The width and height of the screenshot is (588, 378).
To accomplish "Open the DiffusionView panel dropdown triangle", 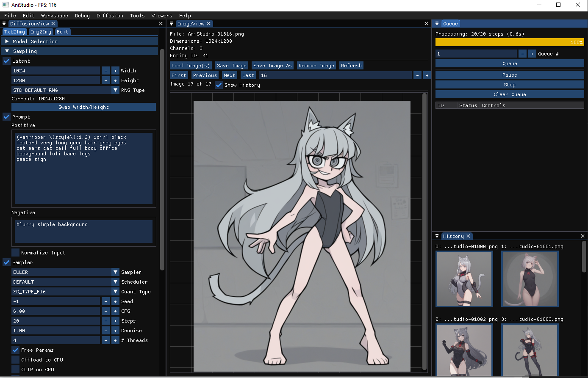I will coord(4,24).
